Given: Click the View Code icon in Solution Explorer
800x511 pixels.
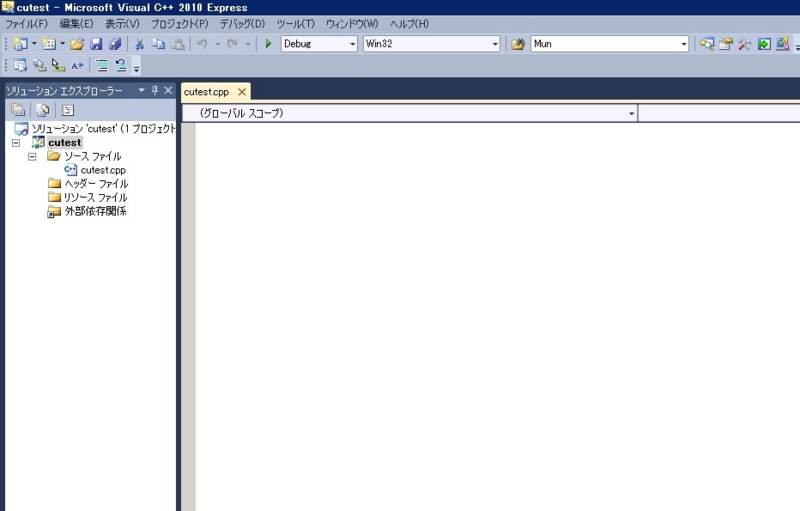Looking at the screenshot, I should point(68,110).
